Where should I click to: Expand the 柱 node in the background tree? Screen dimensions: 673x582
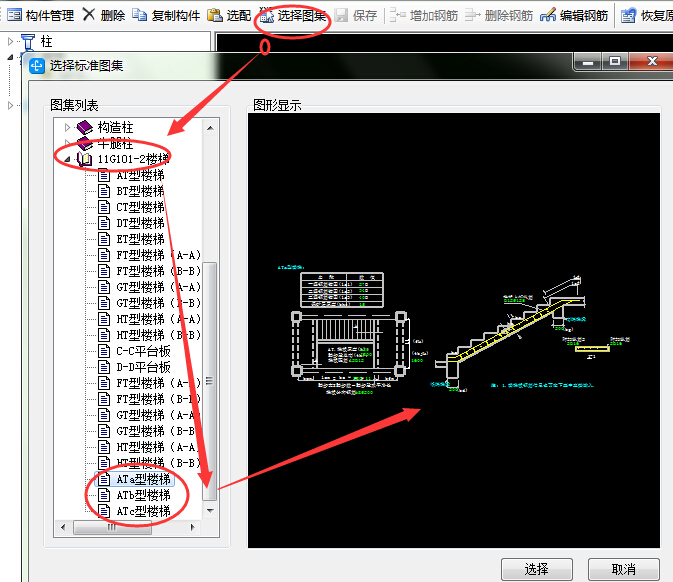coord(10,42)
